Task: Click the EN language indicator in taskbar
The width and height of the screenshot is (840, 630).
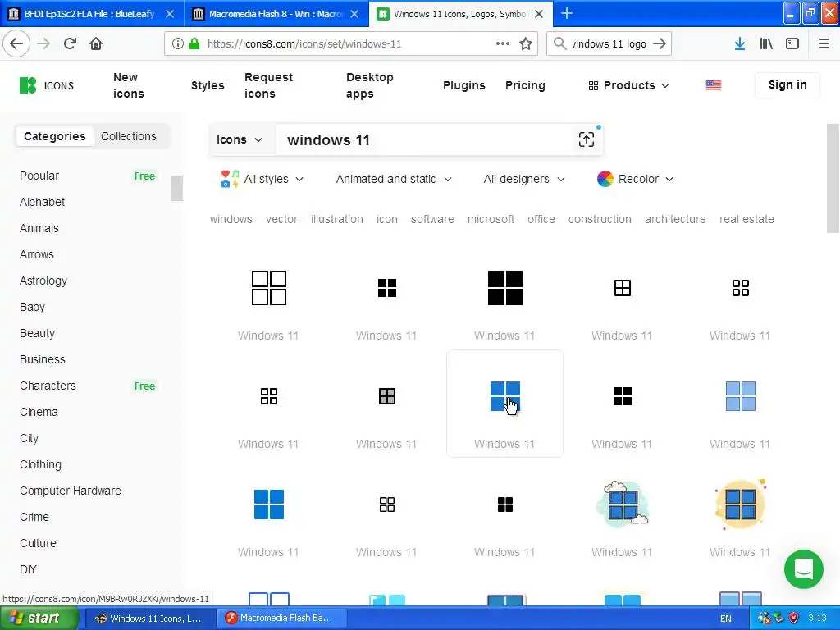Action: pyautogui.click(x=725, y=619)
